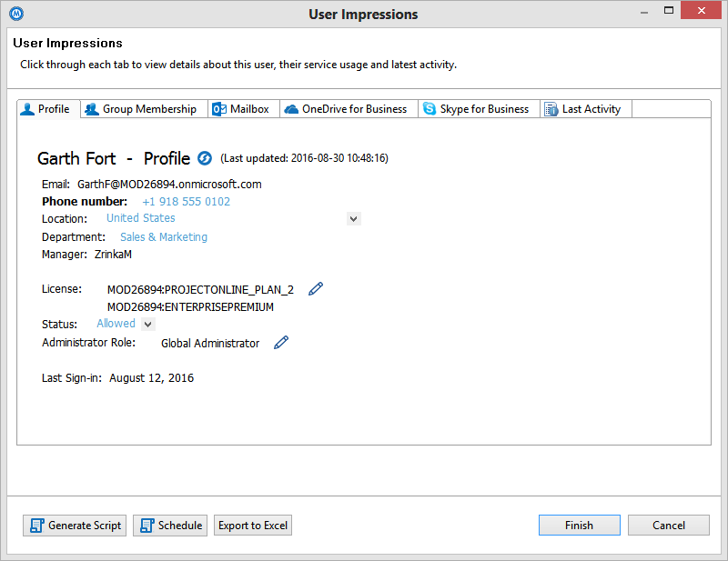Click the Cancel button
Image resolution: width=728 pixels, height=561 pixels.
coord(668,525)
